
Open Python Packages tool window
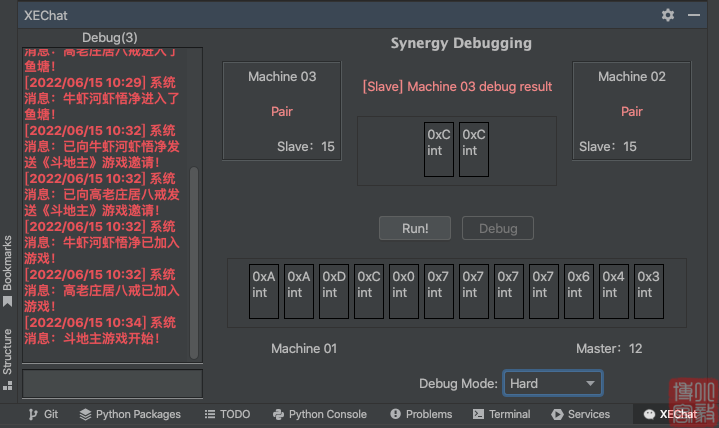130,414
